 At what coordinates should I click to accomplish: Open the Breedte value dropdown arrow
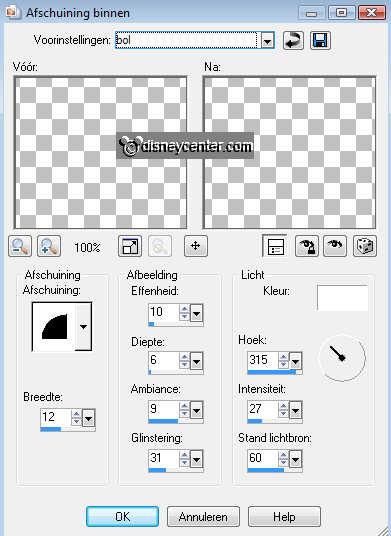pos(89,418)
